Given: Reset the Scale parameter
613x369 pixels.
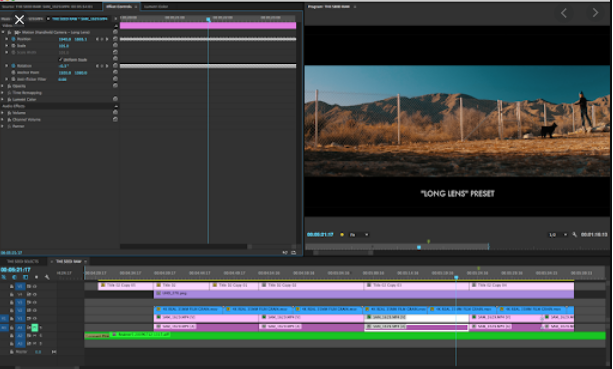Looking at the screenshot, I should tap(115, 45).
